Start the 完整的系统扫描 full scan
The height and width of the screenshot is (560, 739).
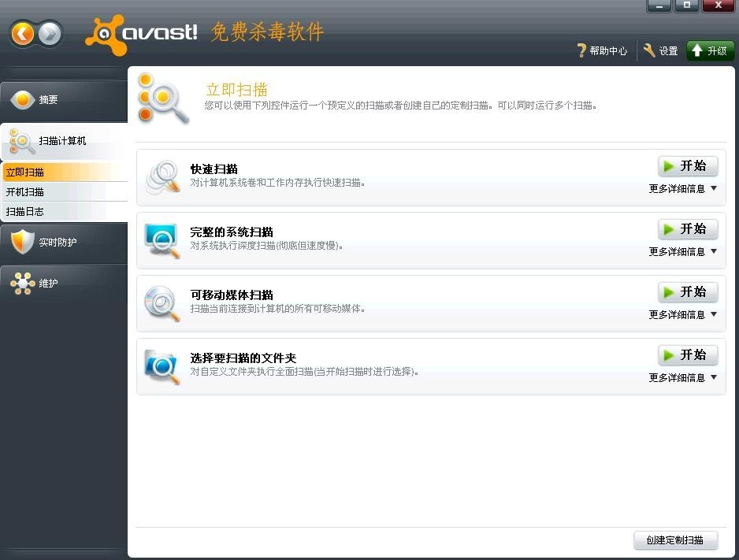tap(688, 229)
